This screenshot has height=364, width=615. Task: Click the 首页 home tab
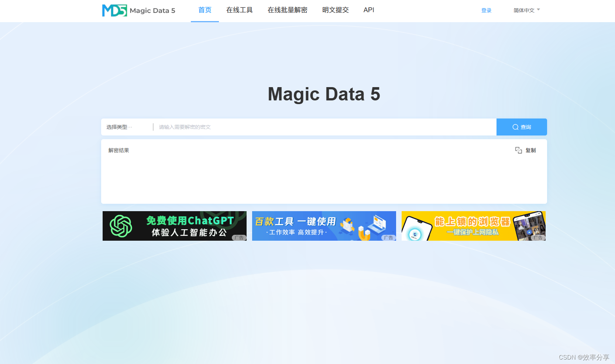coord(205,10)
